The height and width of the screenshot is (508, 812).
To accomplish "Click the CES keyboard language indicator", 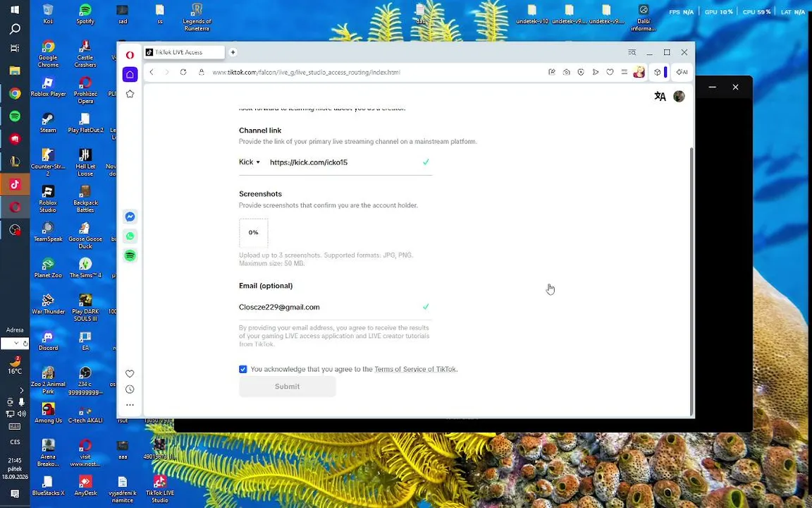I will (x=15, y=442).
